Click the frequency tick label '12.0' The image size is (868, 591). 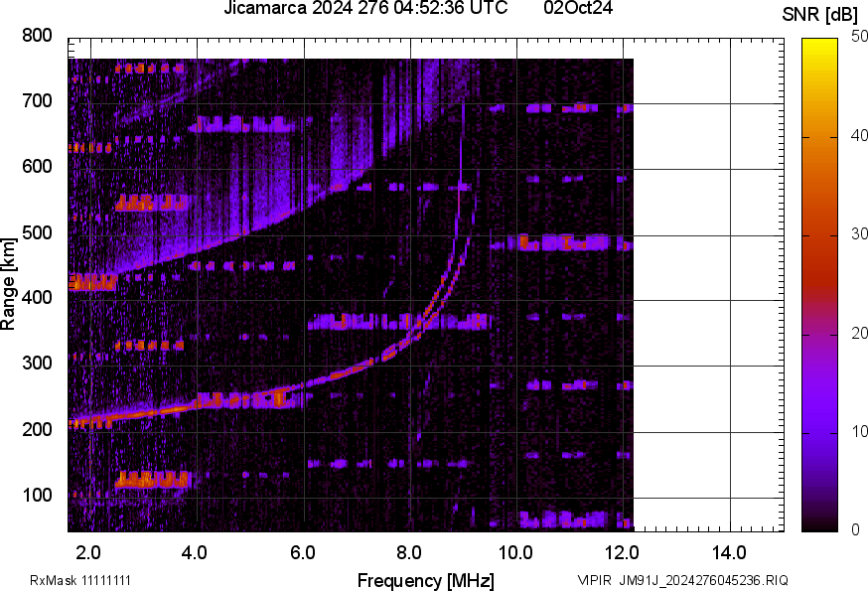[x=623, y=552]
